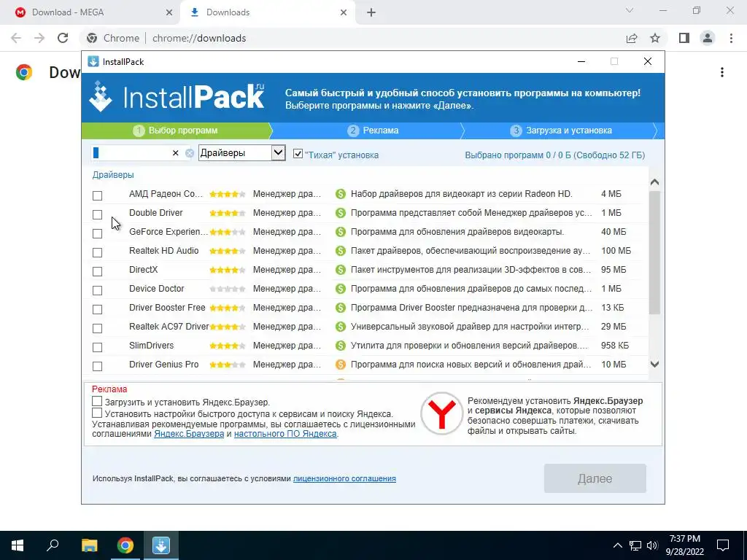
Task: Select the Downloads tab
Action: [267, 12]
